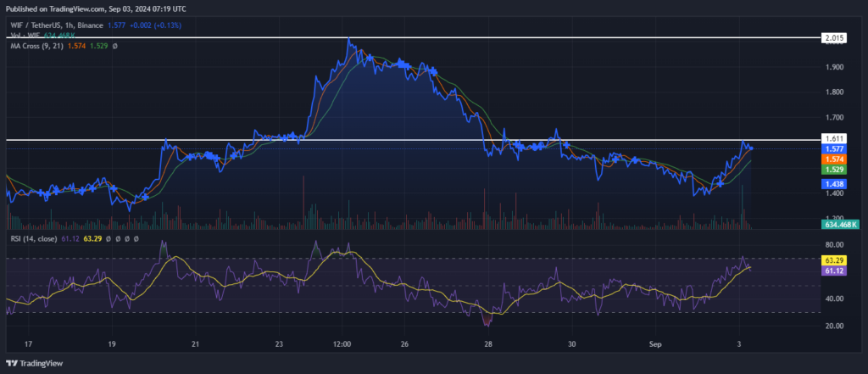The height and width of the screenshot is (374, 868).
Task: Click the orange 1.574 value in the MA Cross legend
Action: pos(75,46)
